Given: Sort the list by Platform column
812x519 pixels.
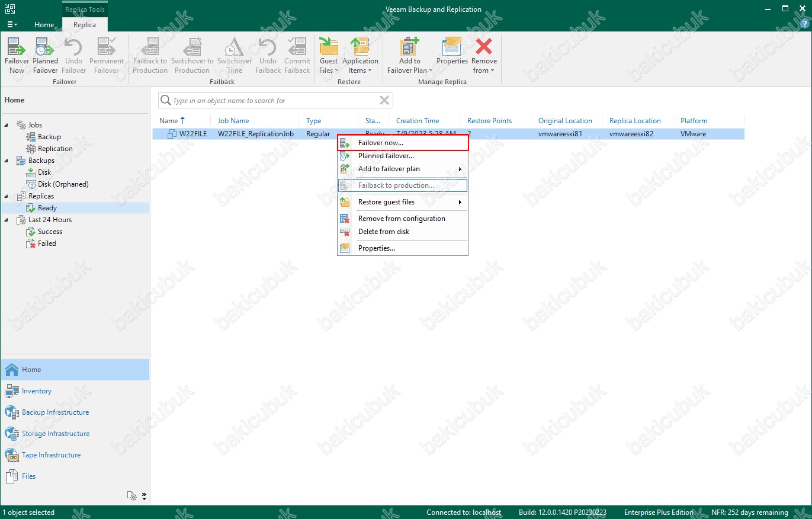Looking at the screenshot, I should (x=694, y=121).
